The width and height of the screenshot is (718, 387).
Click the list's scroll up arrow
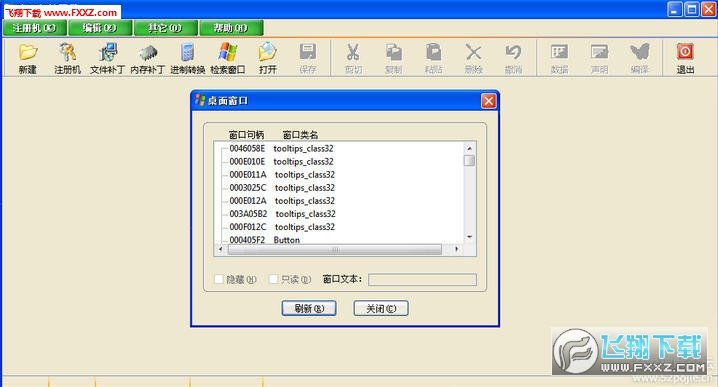pyautogui.click(x=469, y=148)
